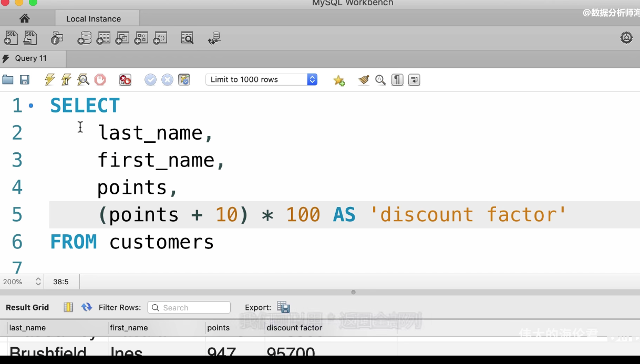Create a new SQL tab

(11, 38)
